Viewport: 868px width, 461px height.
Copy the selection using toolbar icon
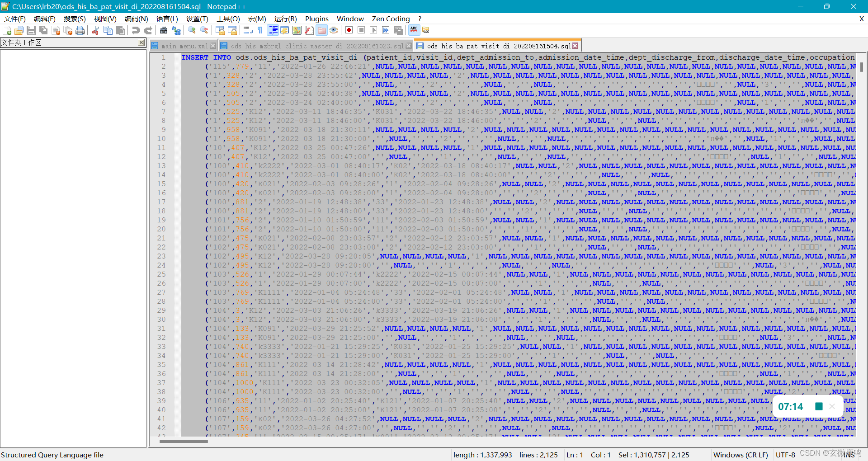(x=108, y=30)
